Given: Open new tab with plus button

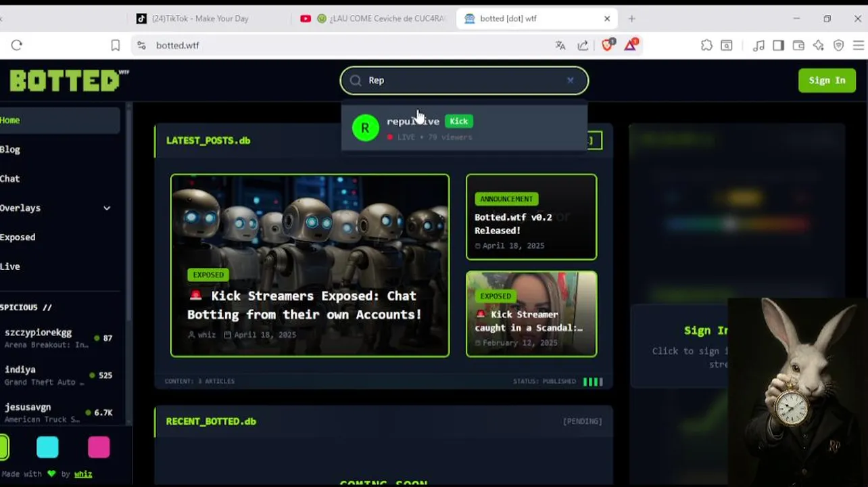Looking at the screenshot, I should (x=631, y=18).
